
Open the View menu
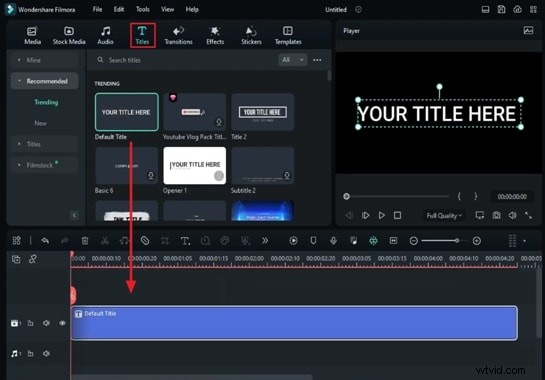coord(167,9)
